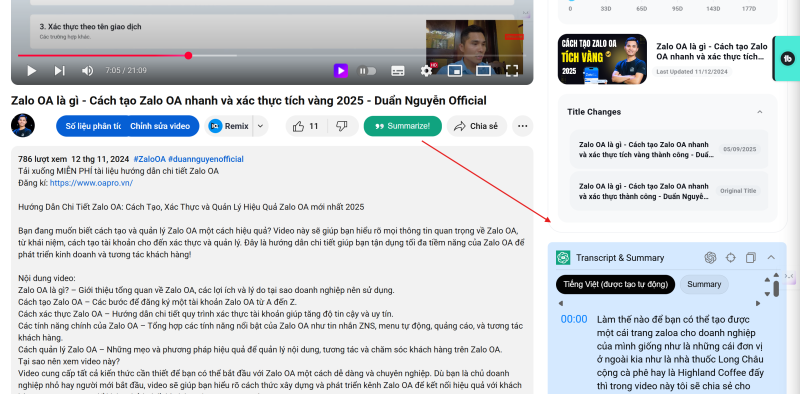Select the Tiếng Việt (được tạo tự động) tab
Screen dimensions: 800x394
coord(615,284)
